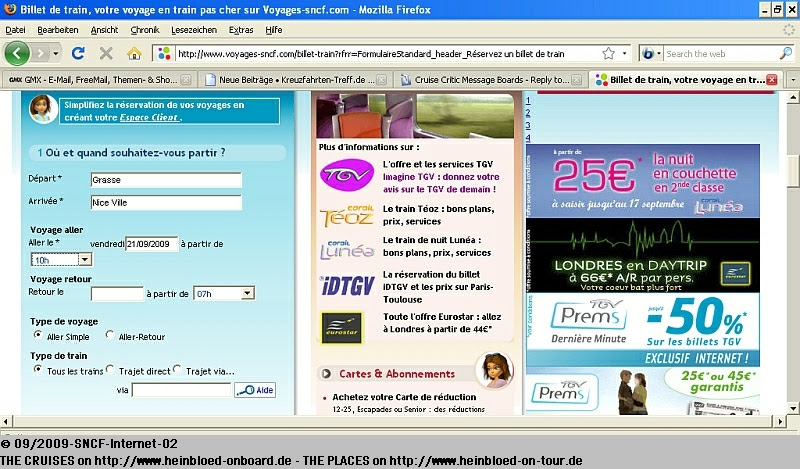800x469 pixels.
Task: Open L'offre et les services TGV link
Action: click(x=438, y=164)
